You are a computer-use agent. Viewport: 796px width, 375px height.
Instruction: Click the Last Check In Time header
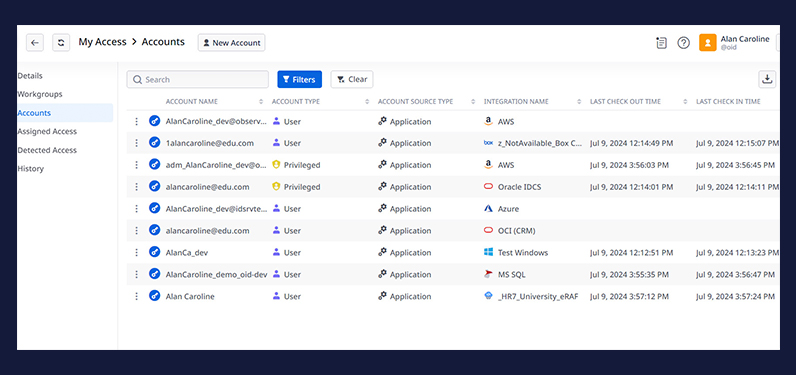pos(728,101)
